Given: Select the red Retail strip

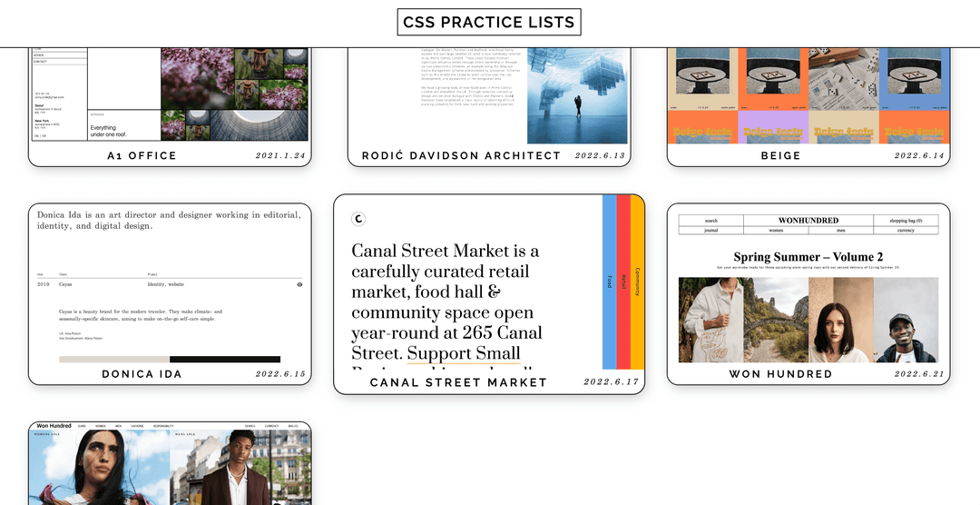Looking at the screenshot, I should (x=623, y=282).
